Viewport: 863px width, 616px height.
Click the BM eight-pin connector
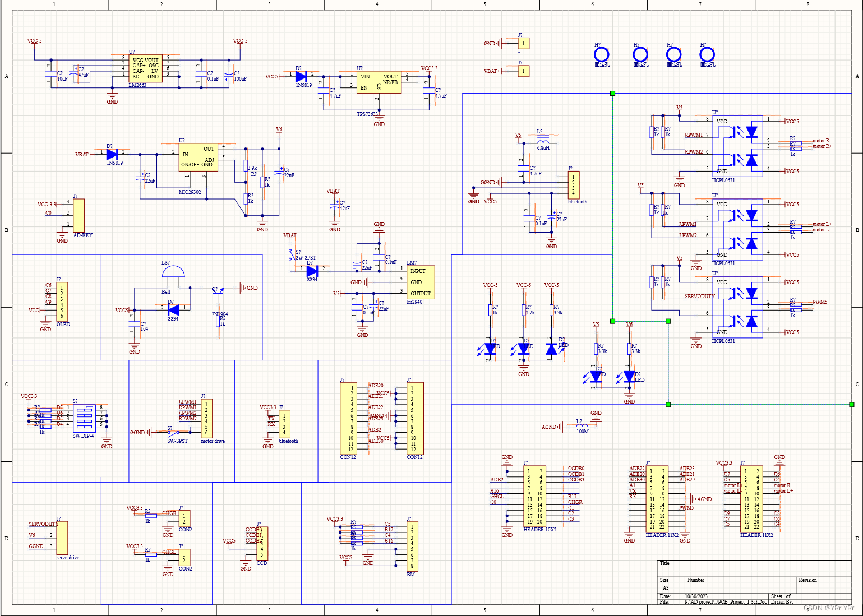pos(412,546)
